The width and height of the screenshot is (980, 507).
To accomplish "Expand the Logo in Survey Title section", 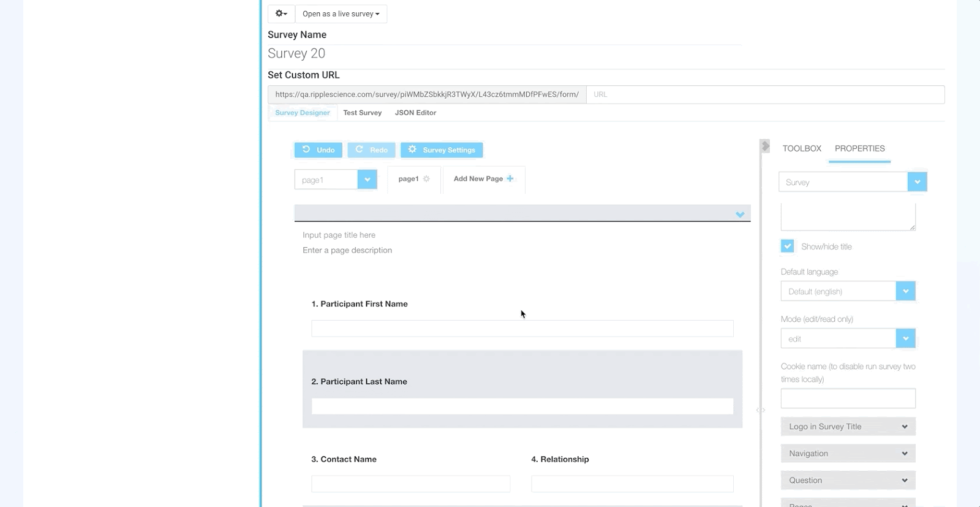I will 848,427.
